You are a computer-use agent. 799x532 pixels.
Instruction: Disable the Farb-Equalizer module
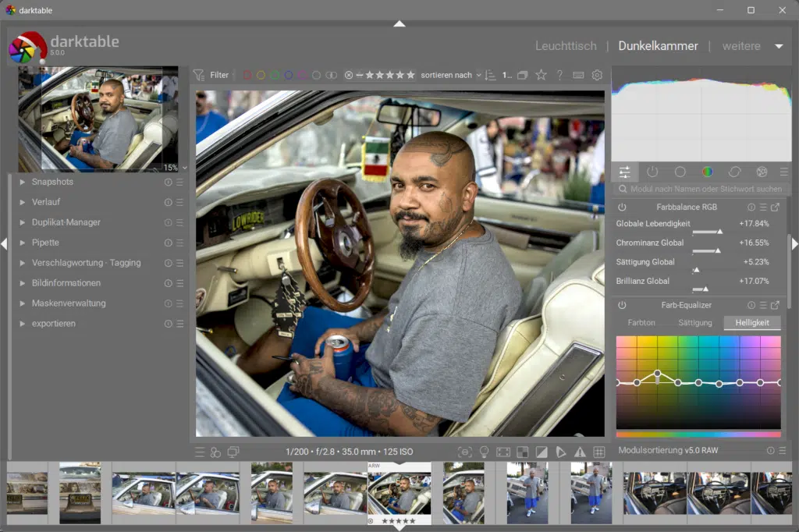tap(622, 305)
